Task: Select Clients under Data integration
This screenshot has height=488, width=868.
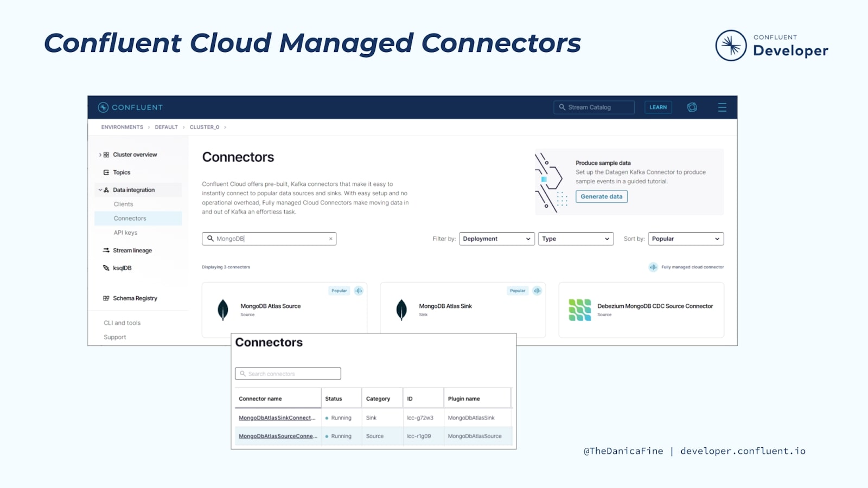Action: click(x=123, y=204)
